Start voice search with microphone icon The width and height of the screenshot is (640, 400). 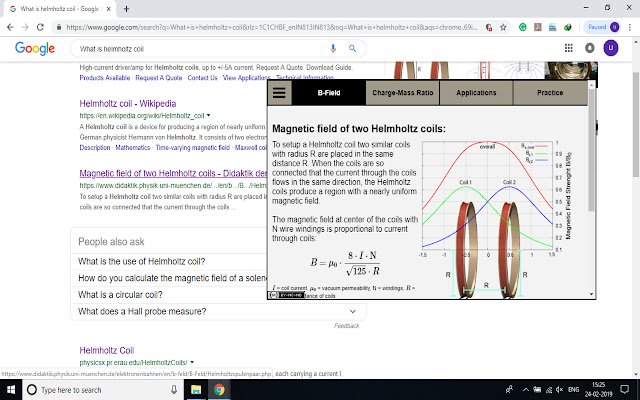coord(333,49)
